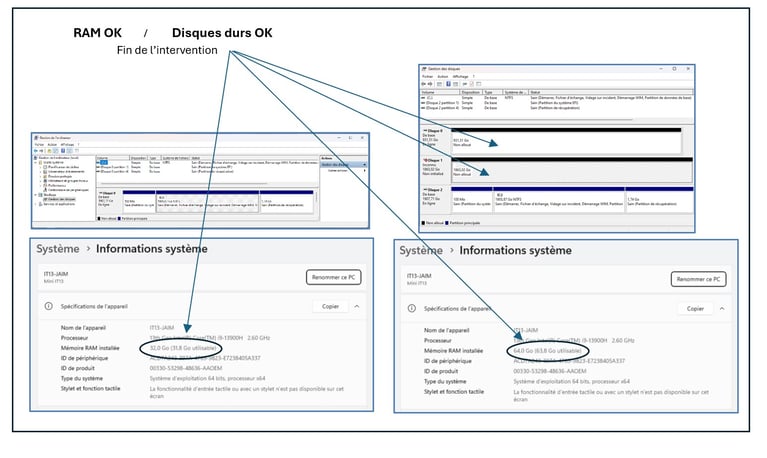Click Copier button in the 64,0 Go system panel
The width and height of the screenshot is (767, 458).
[695, 309]
